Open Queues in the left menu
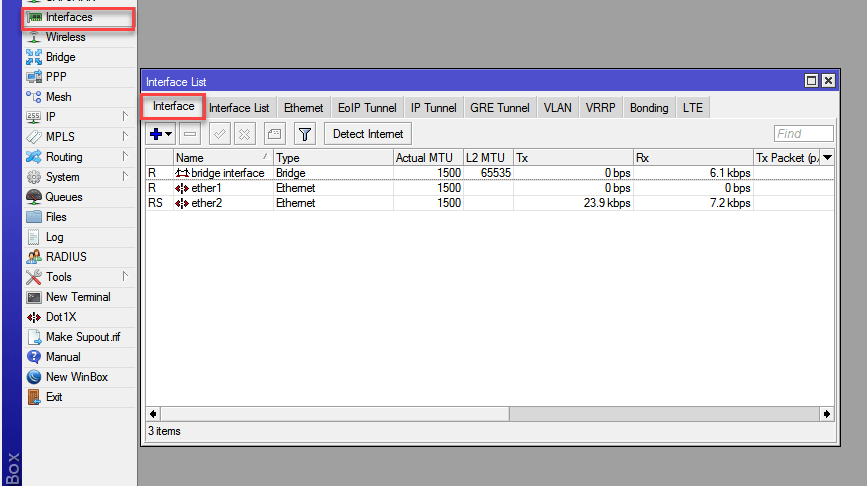Screen dimensions: 867x486 point(64,197)
